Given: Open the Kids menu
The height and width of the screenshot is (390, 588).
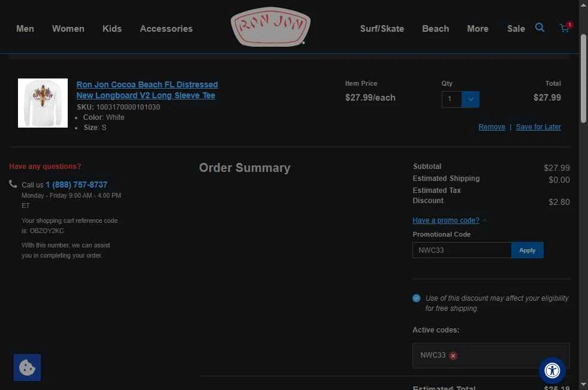Looking at the screenshot, I should coord(112,29).
